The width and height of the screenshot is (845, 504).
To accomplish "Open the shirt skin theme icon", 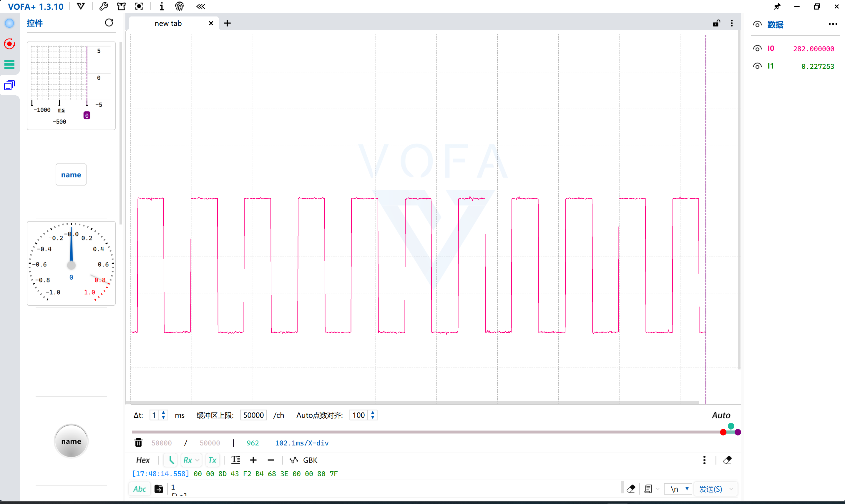I will coord(121,6).
